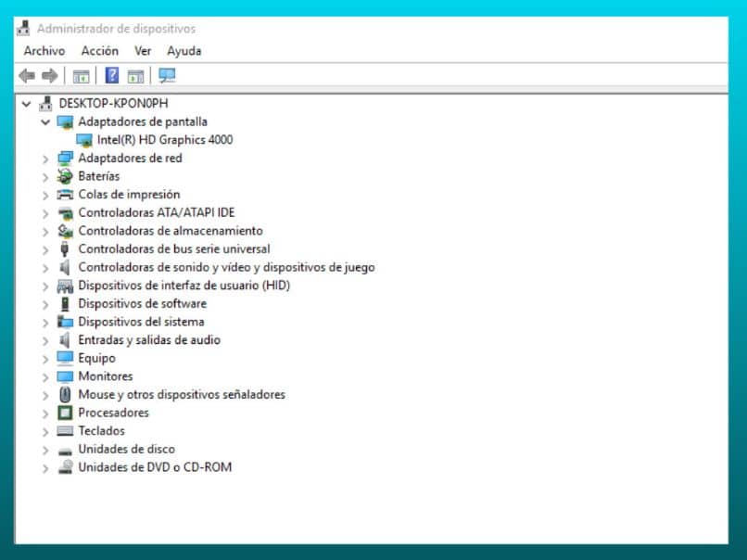The height and width of the screenshot is (560, 747).
Task: Click the USB bus serie universal icon
Action: [65, 249]
